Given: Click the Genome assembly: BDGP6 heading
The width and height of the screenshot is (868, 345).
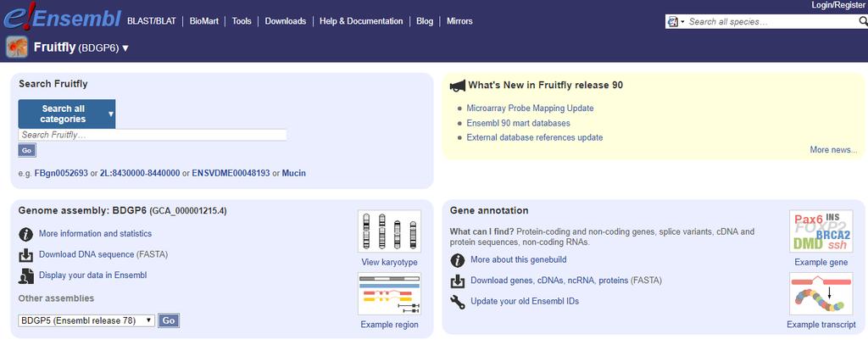Looking at the screenshot, I should (82, 210).
